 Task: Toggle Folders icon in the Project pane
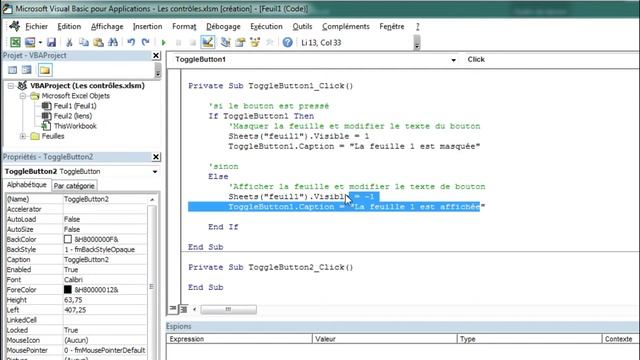point(45,70)
